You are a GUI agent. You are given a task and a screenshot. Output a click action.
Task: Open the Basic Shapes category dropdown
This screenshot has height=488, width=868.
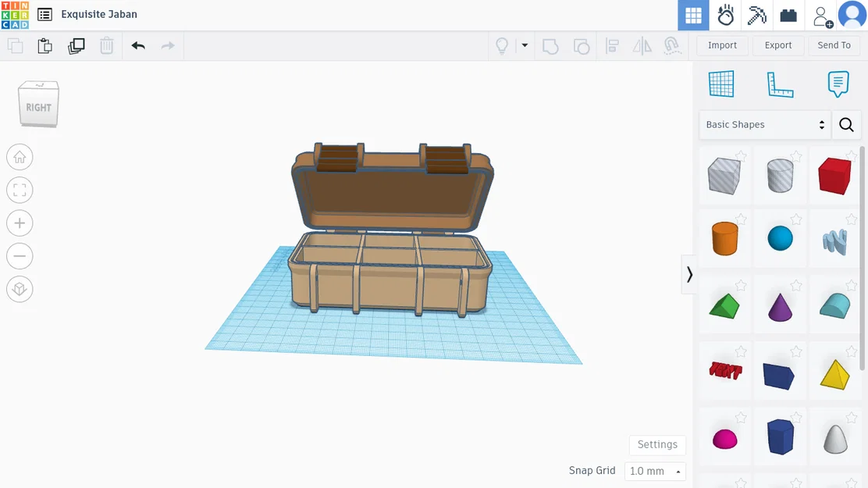(765, 125)
